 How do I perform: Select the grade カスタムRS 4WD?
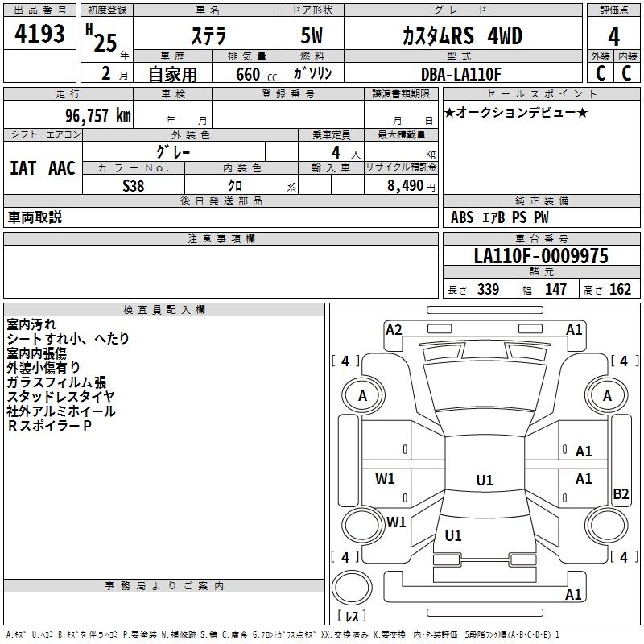462,35
